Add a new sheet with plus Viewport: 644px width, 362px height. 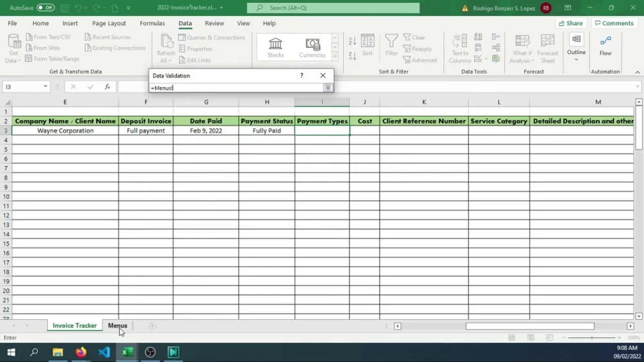point(152,326)
